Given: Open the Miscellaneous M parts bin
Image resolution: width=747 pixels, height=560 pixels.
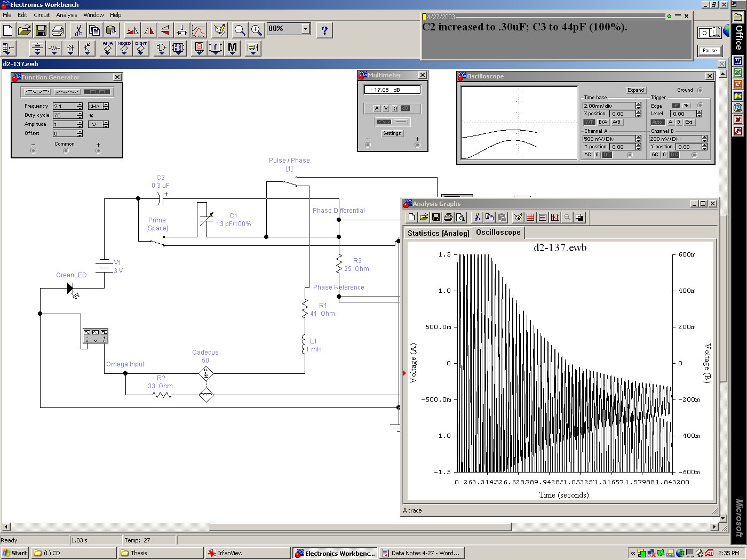Looking at the screenshot, I should [x=232, y=49].
